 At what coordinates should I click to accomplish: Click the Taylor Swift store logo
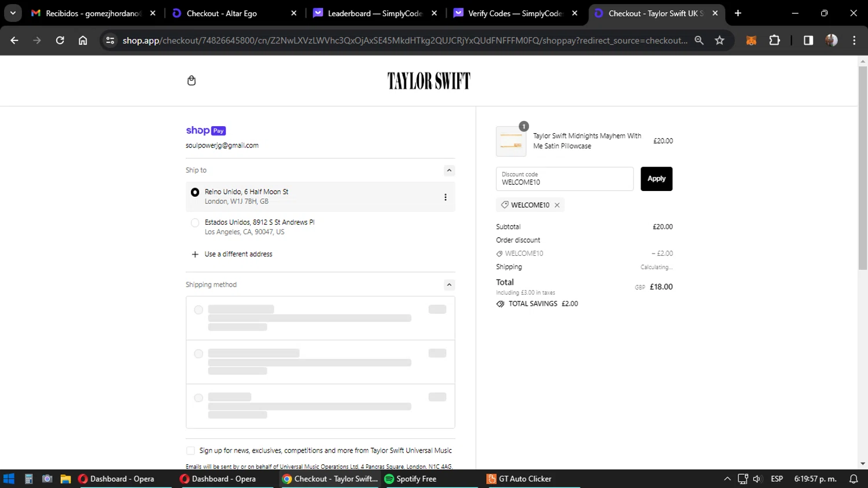(429, 81)
